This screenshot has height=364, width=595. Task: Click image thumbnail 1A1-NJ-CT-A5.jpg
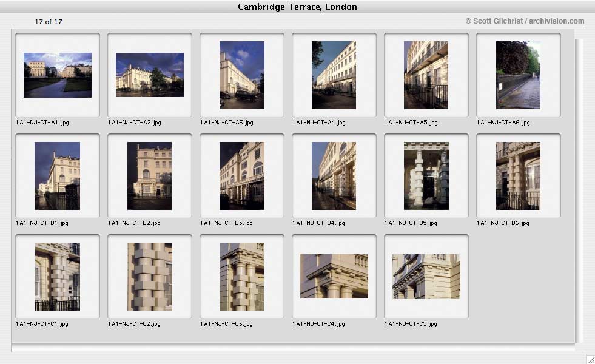pos(426,75)
